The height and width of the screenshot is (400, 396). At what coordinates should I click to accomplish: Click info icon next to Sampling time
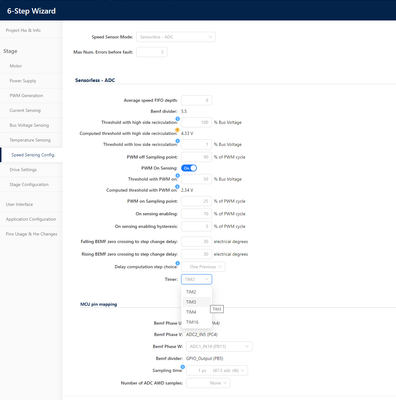coord(183,367)
